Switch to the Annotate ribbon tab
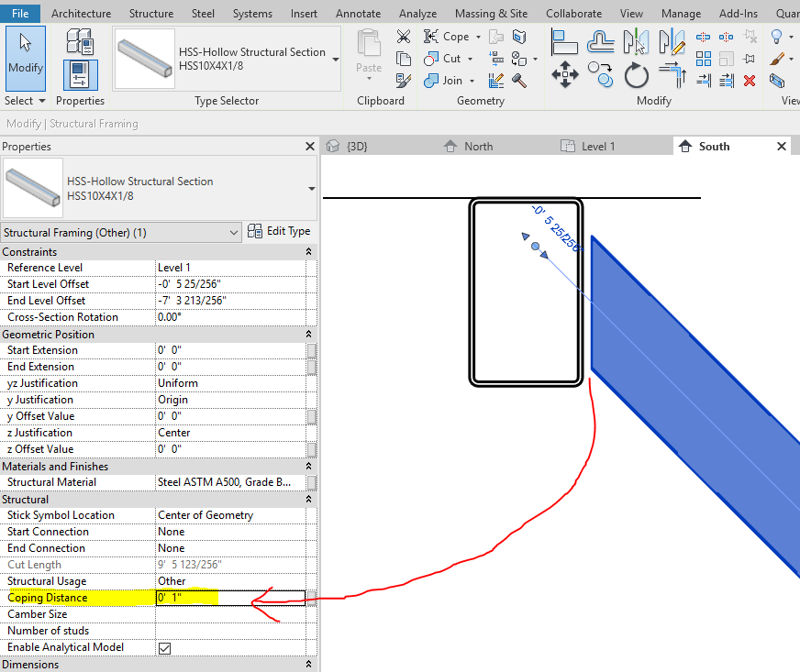Viewport: 800px width, 672px height. pos(358,13)
